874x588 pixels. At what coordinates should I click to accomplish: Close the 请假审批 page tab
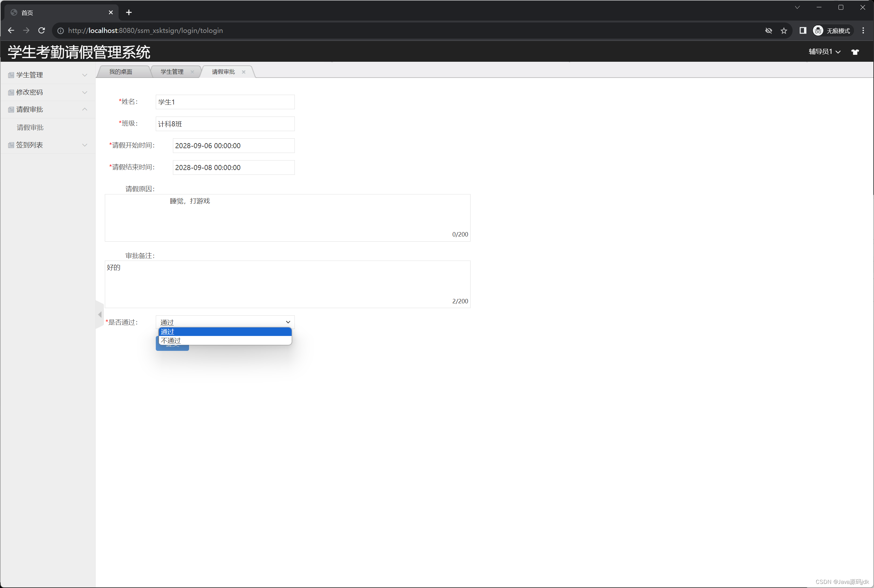tap(244, 72)
